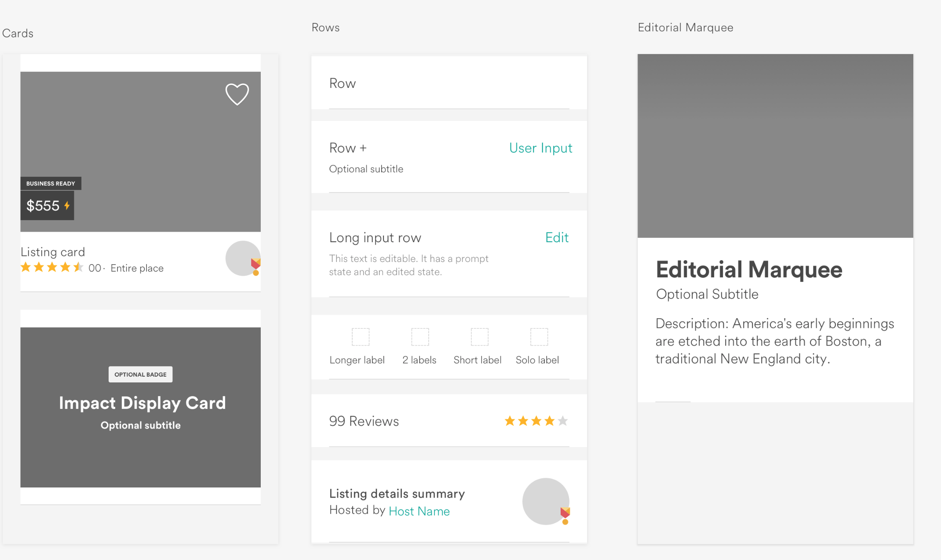This screenshot has width=941, height=560.
Task: Click Optional subtitle under Row +
Action: pyautogui.click(x=366, y=169)
